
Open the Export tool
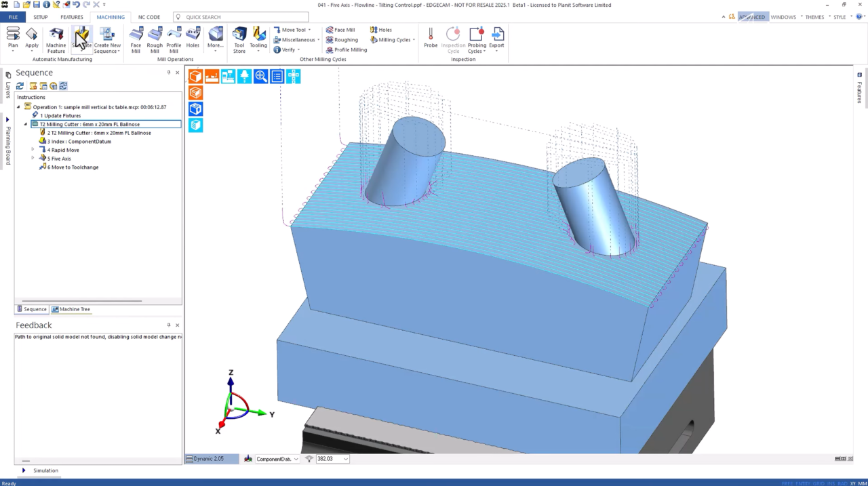pos(497,39)
